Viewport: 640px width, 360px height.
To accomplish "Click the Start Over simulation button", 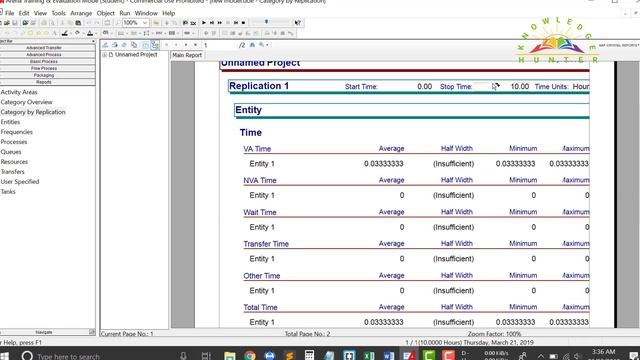I will click(236, 23).
